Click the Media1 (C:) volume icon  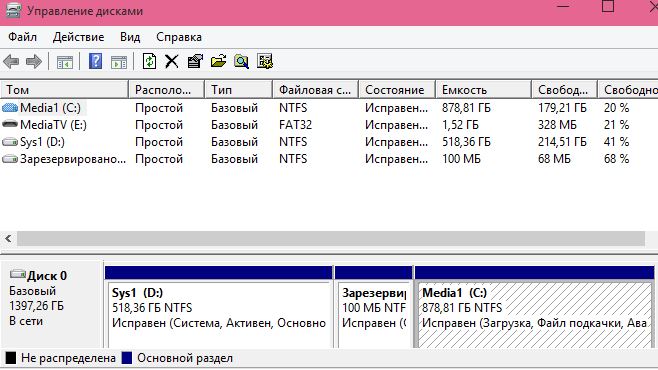click(x=10, y=108)
